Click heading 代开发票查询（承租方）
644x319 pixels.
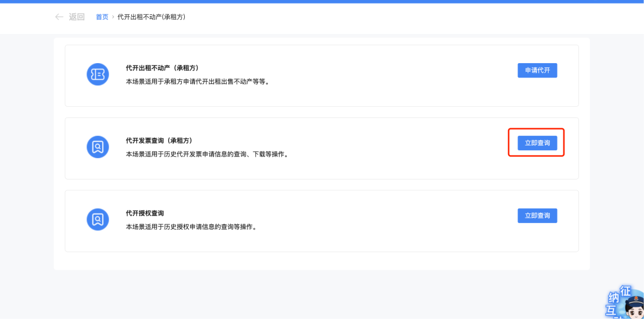(159, 140)
